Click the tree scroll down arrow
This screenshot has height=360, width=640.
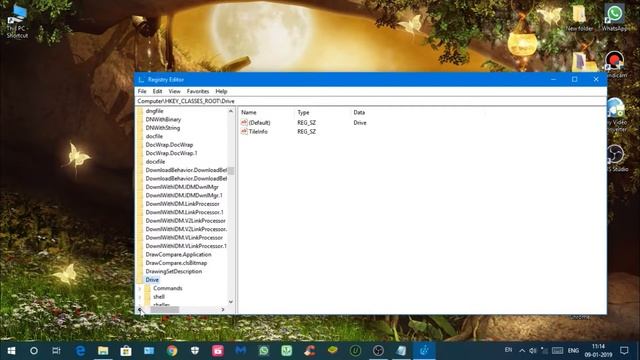point(231,302)
